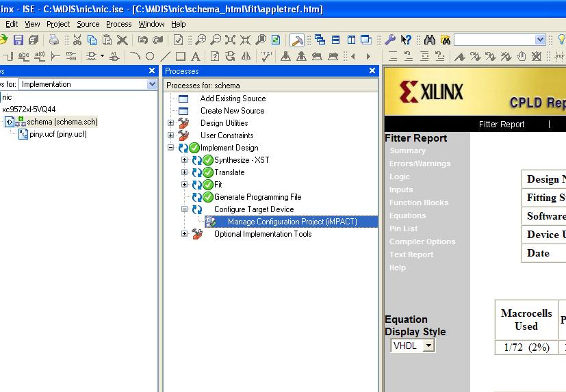
Task: Select the Add Text 'A' tool
Action: click(196, 56)
